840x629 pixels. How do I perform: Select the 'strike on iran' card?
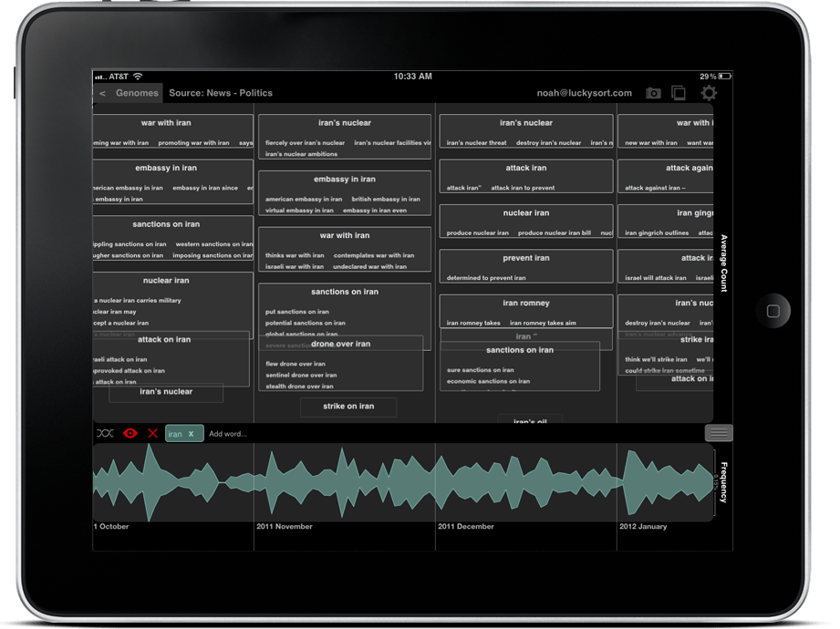(x=348, y=407)
